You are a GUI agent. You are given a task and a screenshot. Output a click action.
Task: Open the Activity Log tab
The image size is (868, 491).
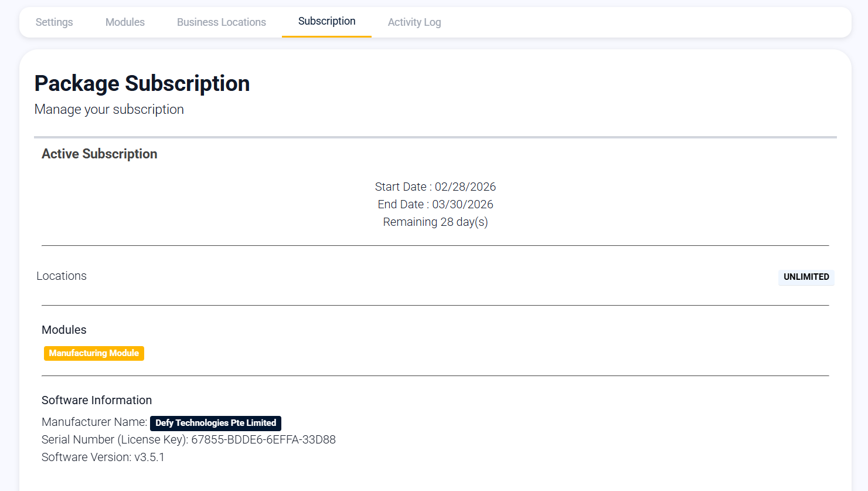[x=414, y=22]
